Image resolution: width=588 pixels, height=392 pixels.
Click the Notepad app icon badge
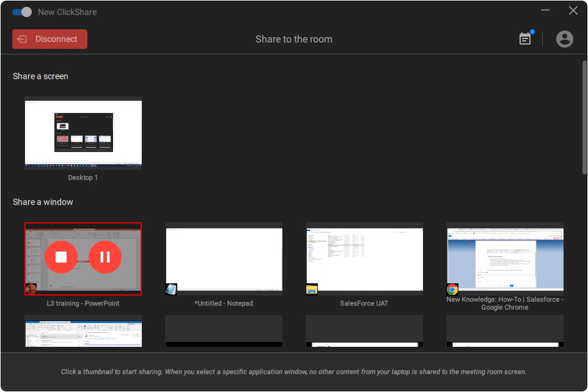pyautogui.click(x=171, y=289)
